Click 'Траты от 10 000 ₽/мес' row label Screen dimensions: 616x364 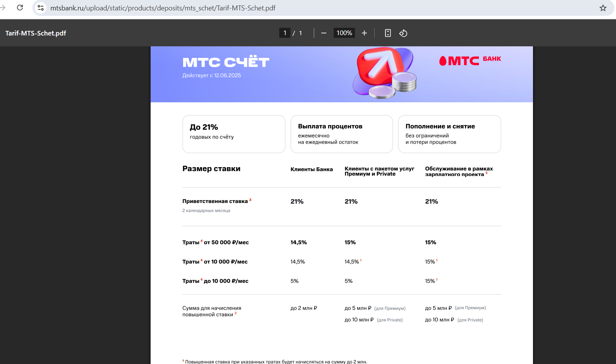tap(215, 262)
